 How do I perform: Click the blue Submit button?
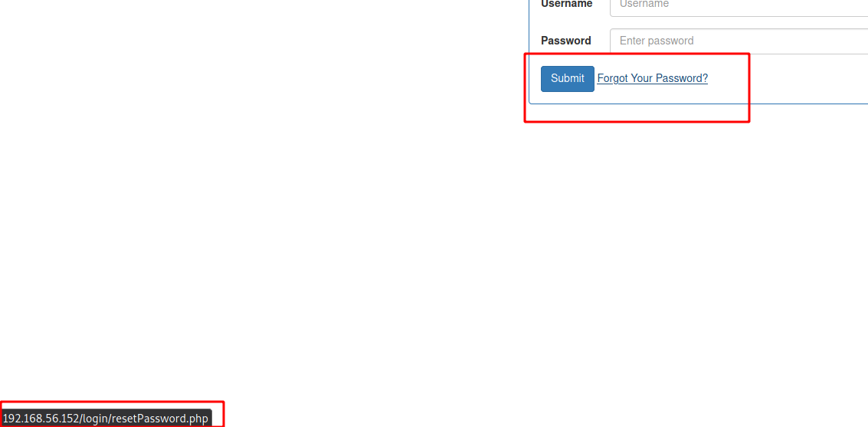click(568, 79)
